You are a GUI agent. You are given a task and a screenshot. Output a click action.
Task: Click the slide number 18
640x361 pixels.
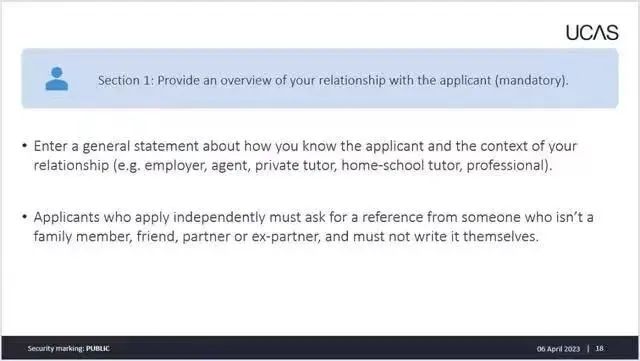599,348
